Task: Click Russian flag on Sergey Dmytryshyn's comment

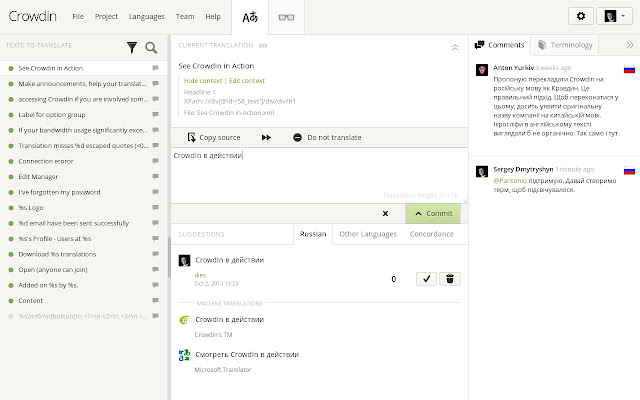Action: (629, 171)
